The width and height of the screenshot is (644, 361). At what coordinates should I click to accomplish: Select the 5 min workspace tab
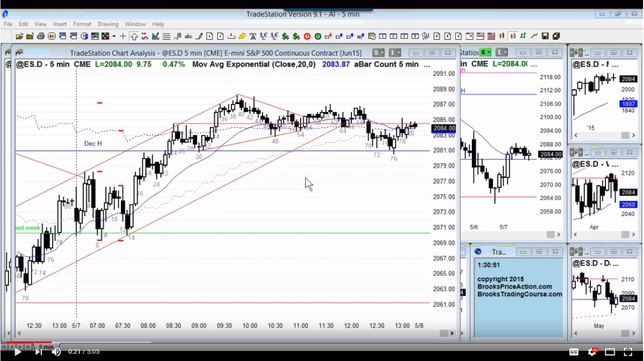tap(45, 346)
